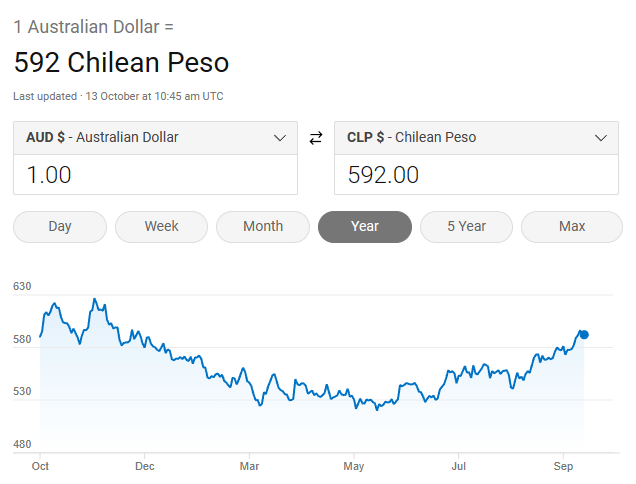636x484 pixels.
Task: Expand the Australian Dollar currency selector
Action: (155, 138)
